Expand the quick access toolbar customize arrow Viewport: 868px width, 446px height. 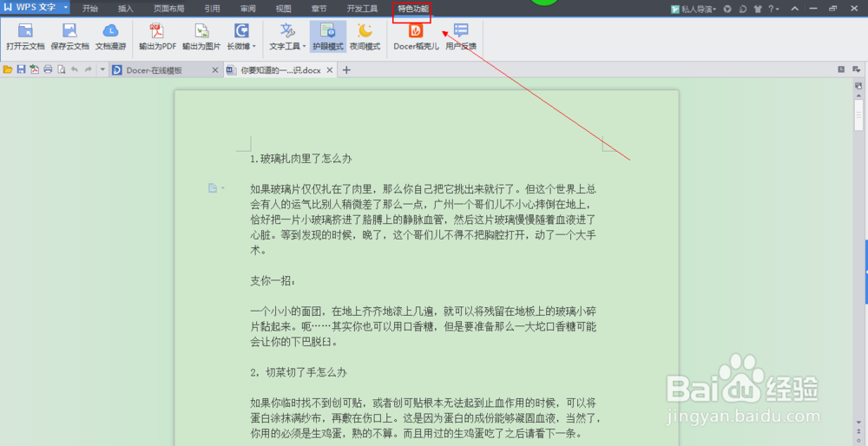(102, 69)
